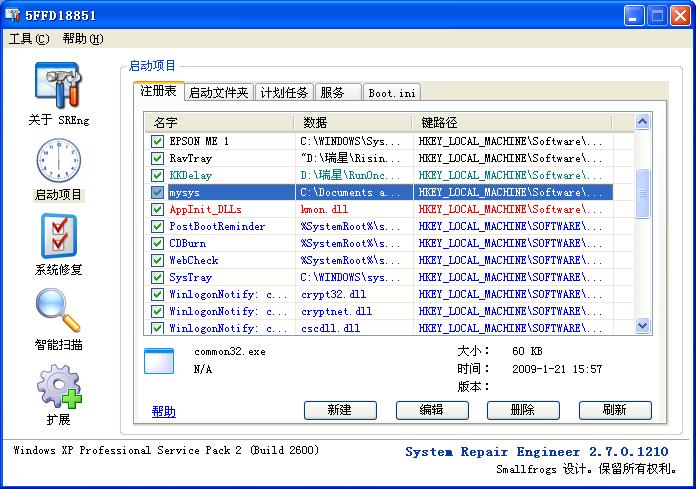Open the 帮助 hyperlink
This screenshot has width=696, height=489.
point(164,412)
